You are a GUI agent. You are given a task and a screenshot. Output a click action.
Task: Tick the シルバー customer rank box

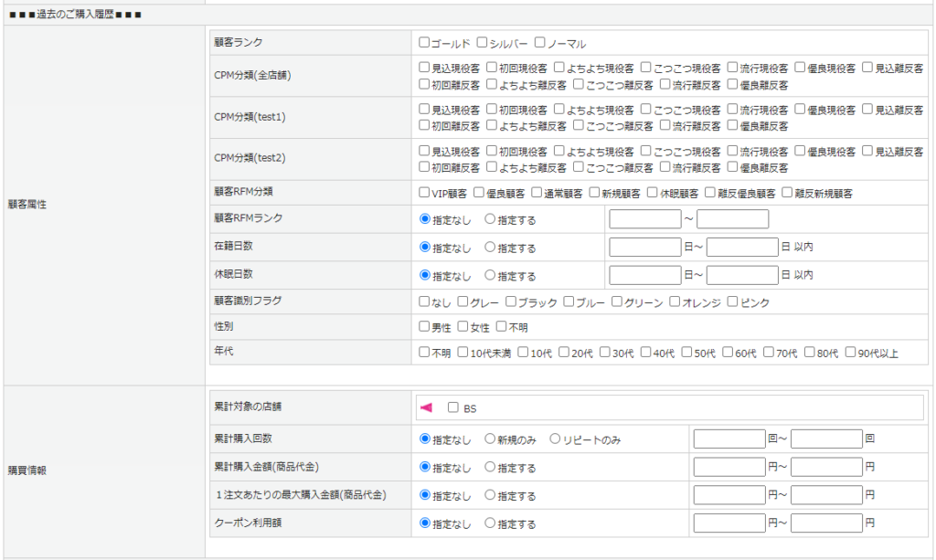coord(482,43)
